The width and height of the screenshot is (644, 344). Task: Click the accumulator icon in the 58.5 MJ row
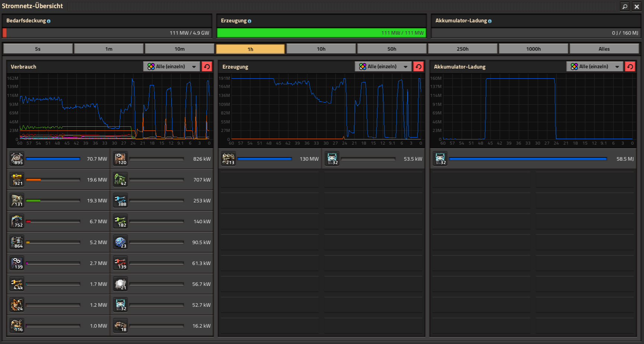pos(440,159)
